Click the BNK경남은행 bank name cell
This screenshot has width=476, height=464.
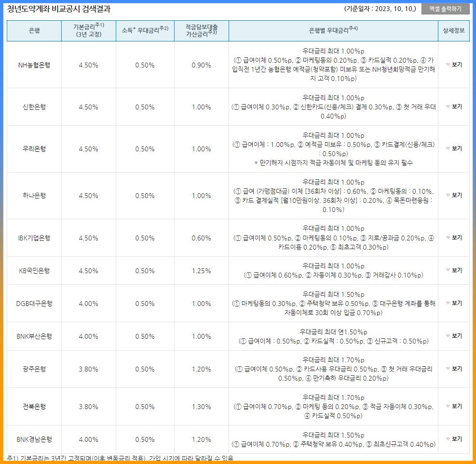34,439
